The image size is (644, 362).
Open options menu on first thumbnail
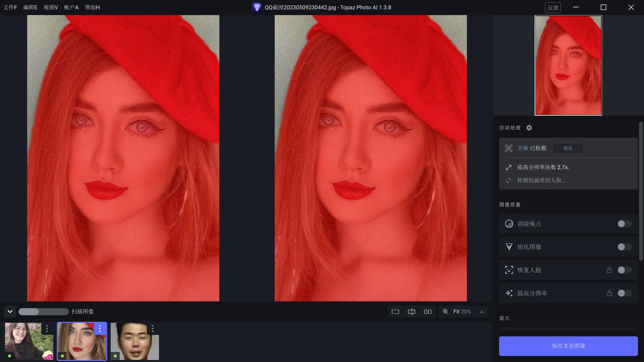point(47,328)
